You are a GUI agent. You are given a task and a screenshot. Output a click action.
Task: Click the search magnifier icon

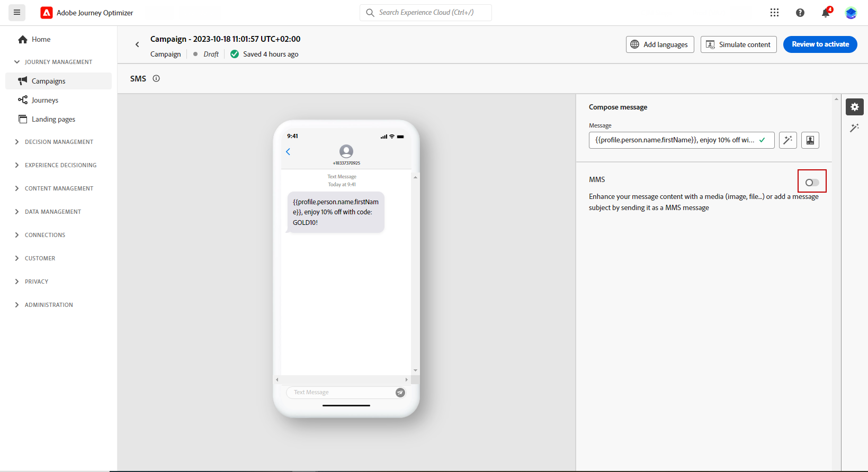point(370,13)
